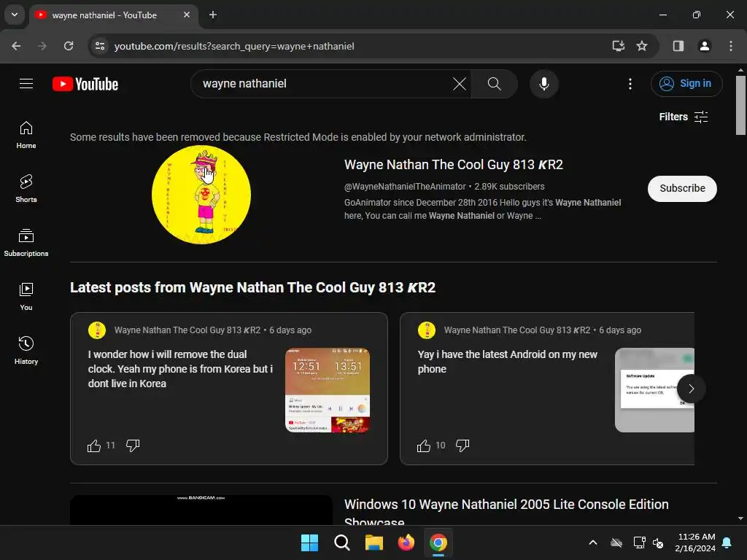Like the latest Android post
The height and width of the screenshot is (560, 747).
[424, 446]
